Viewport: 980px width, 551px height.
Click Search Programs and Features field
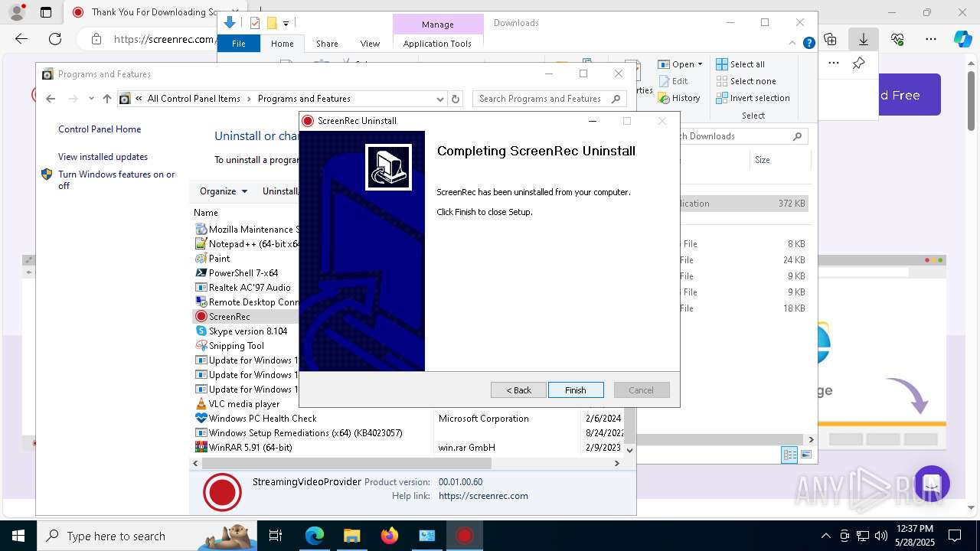[x=549, y=99]
